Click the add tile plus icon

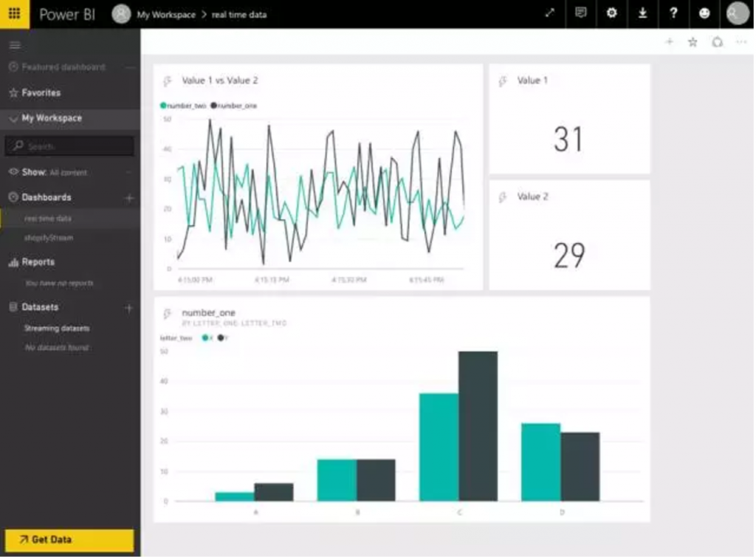[x=670, y=43]
